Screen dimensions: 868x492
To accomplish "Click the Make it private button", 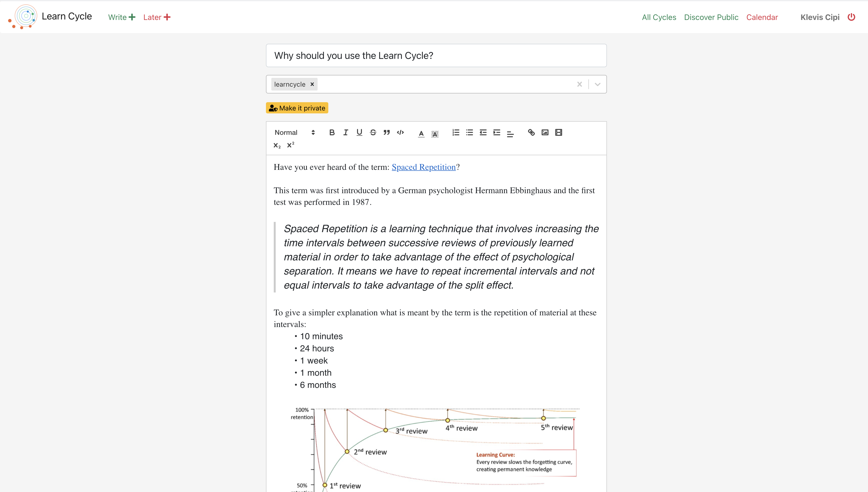I will [297, 108].
